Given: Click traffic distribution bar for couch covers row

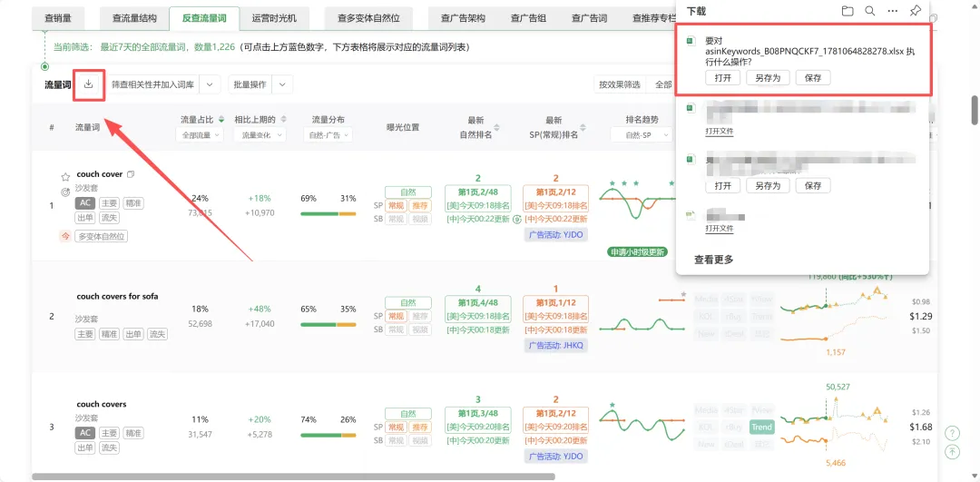Looking at the screenshot, I should [x=328, y=435].
